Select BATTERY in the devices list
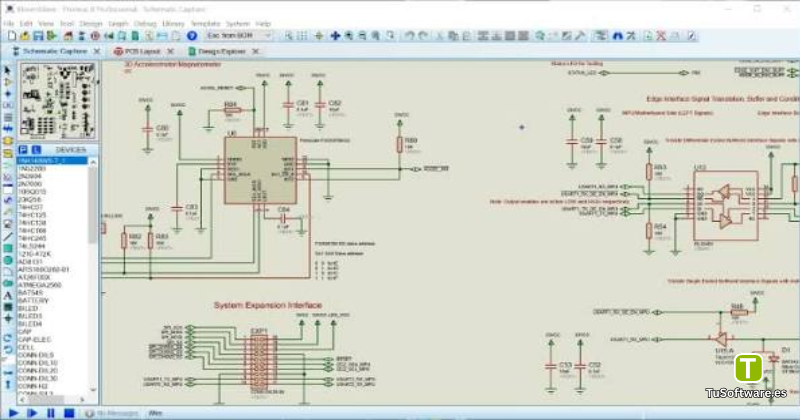The width and height of the screenshot is (800, 420). pos(33,301)
